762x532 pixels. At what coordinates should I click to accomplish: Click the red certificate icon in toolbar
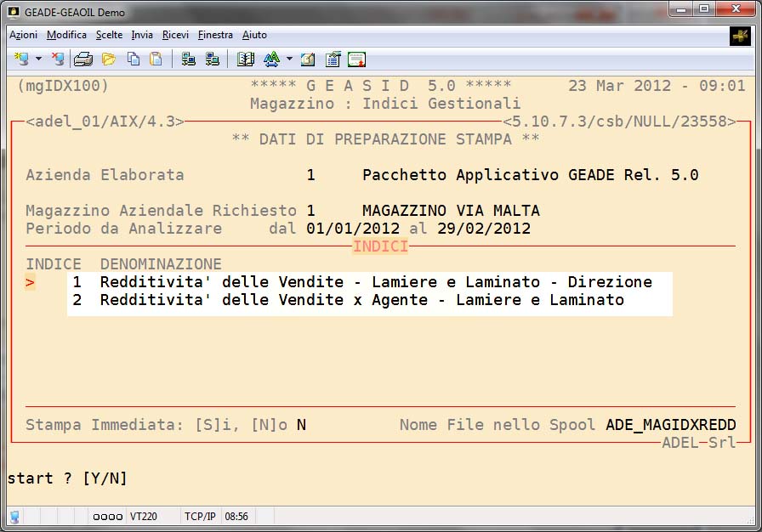pyautogui.click(x=356, y=59)
